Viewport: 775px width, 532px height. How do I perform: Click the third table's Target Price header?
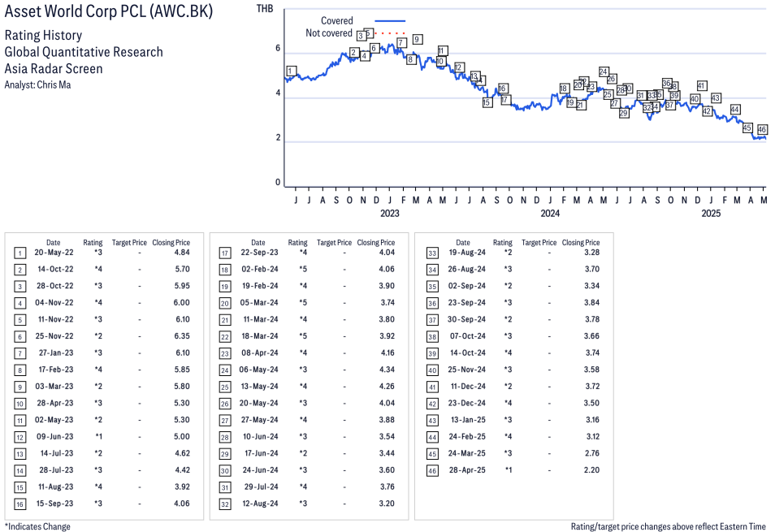(x=539, y=243)
